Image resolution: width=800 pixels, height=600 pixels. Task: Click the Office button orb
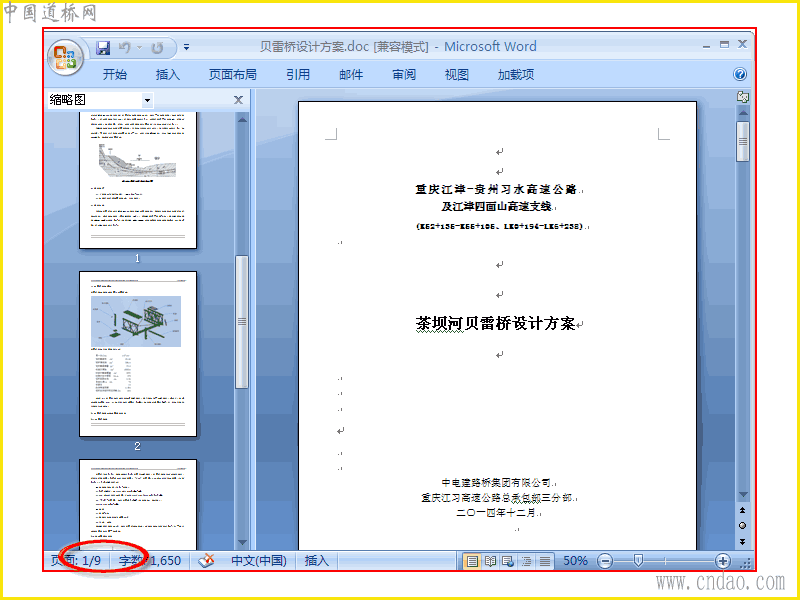click(65, 56)
